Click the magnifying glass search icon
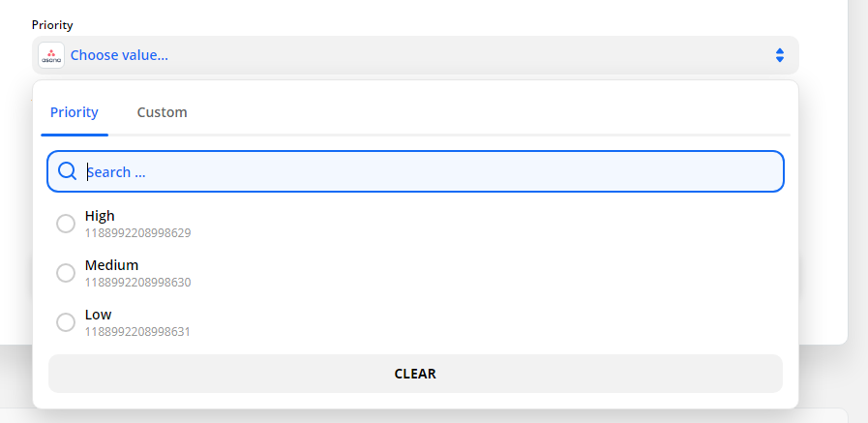The image size is (868, 423). pos(67,171)
